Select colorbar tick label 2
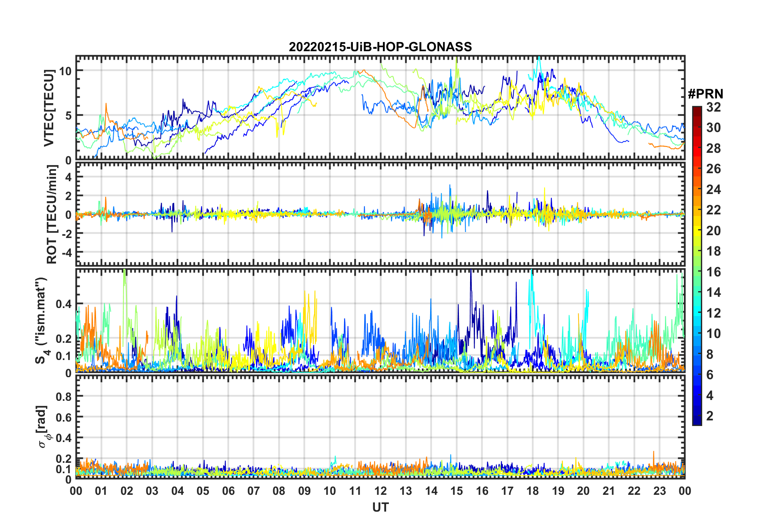Screen dimensions: 761x532 click(710, 416)
